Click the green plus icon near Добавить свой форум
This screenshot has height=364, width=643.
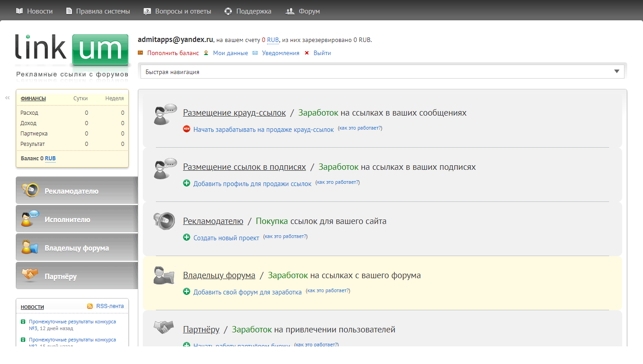click(x=187, y=291)
